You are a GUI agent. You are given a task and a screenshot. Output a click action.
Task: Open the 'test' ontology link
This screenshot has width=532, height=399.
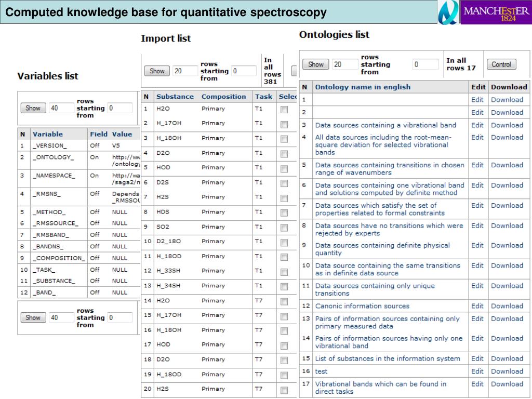321,371
